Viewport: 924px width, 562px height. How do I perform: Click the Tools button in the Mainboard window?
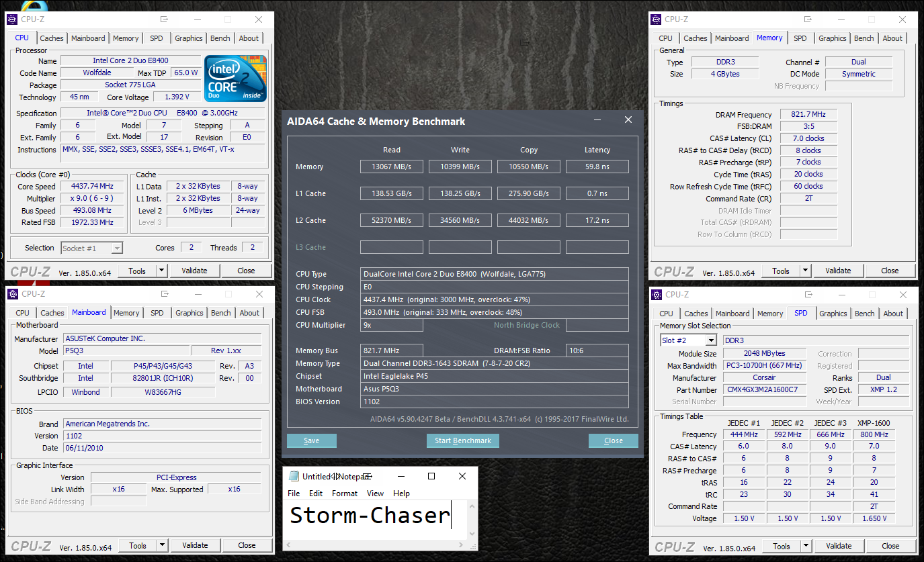(138, 545)
